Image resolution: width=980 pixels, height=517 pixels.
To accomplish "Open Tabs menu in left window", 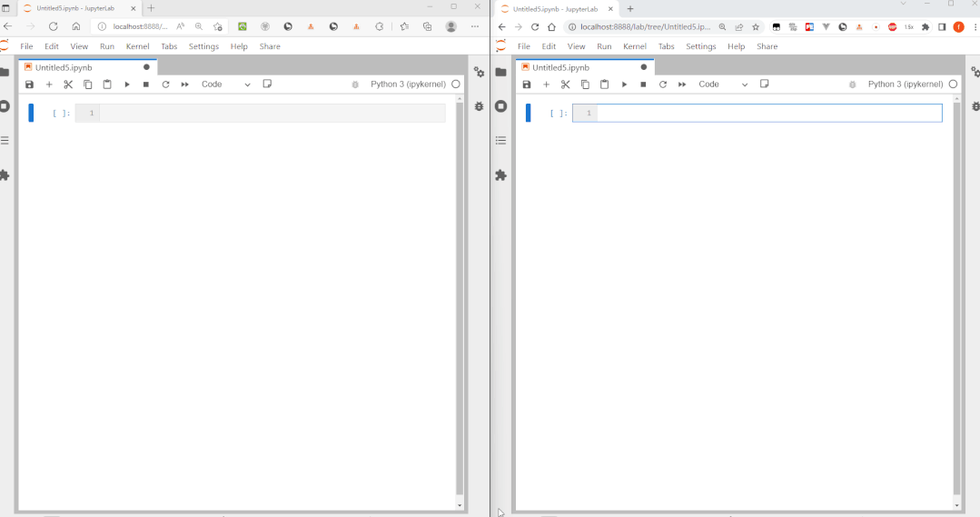I will pos(169,46).
